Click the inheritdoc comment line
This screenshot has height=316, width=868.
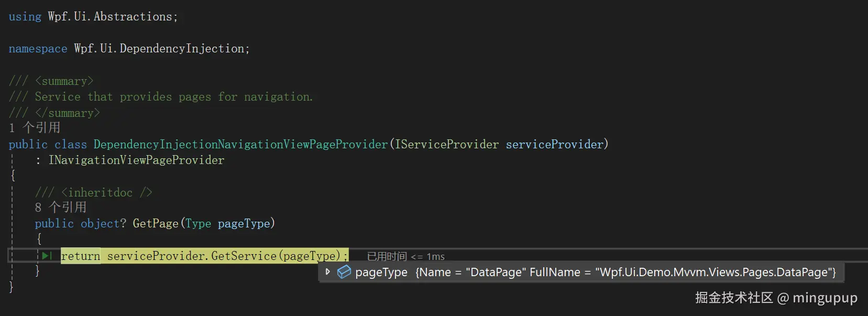coord(94,192)
